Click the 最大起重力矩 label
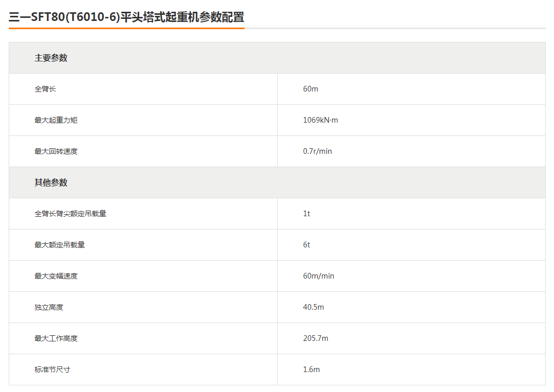This screenshot has height=392, width=554. coord(56,120)
